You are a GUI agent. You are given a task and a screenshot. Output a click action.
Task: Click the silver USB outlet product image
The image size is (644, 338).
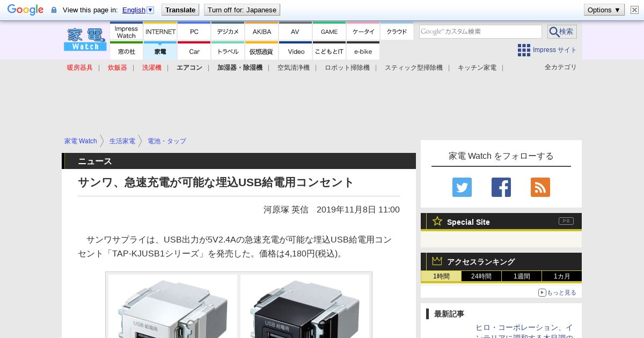173,306
